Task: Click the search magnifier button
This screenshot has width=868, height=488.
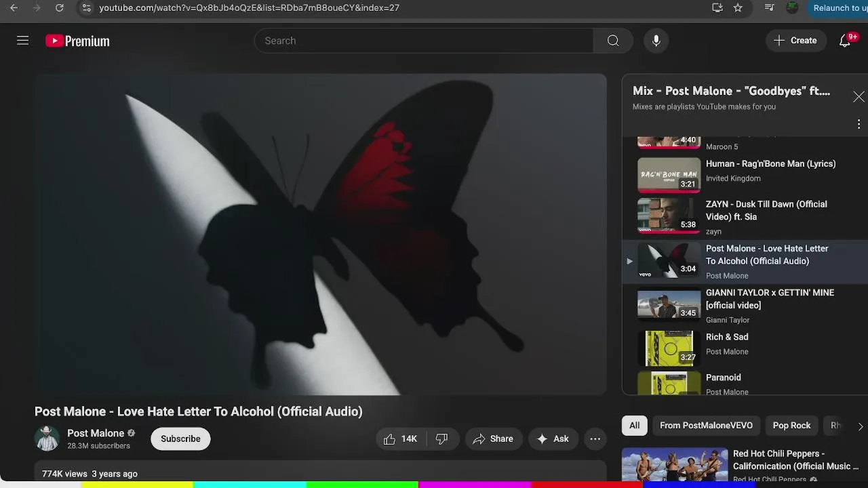Action: 613,41
